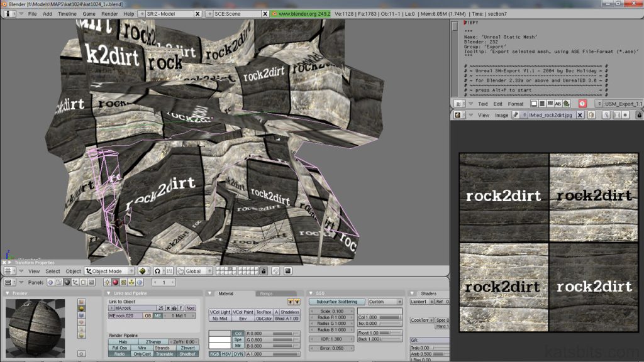The width and height of the screenshot is (644, 362).
Task: Click the pack image icon next to ed_rock2dirt.jpg
Action: coord(591,115)
